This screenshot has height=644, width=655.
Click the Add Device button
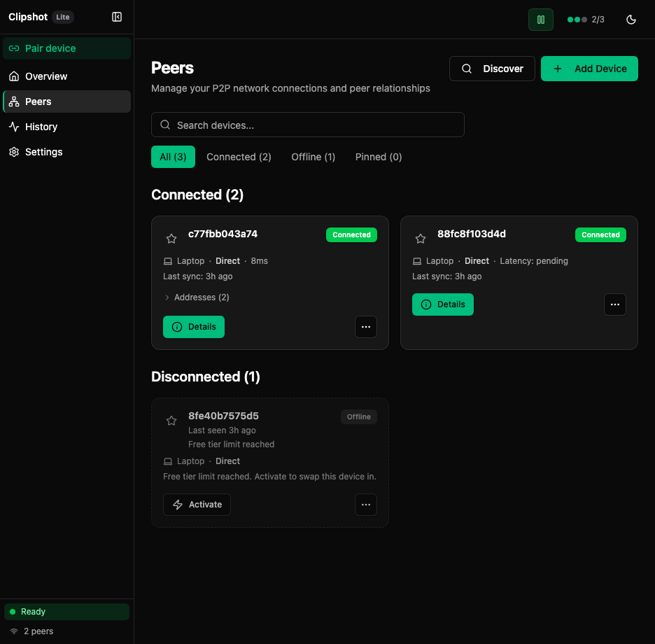589,69
